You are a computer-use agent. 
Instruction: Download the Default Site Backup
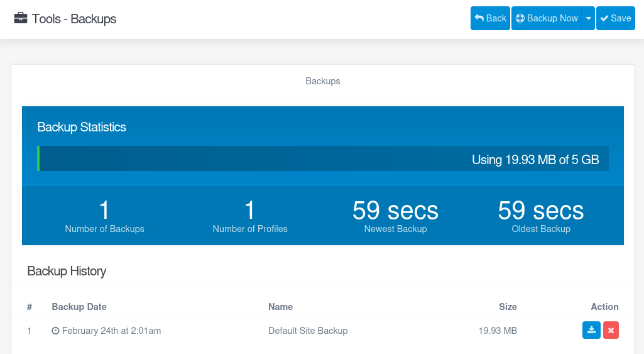point(591,330)
